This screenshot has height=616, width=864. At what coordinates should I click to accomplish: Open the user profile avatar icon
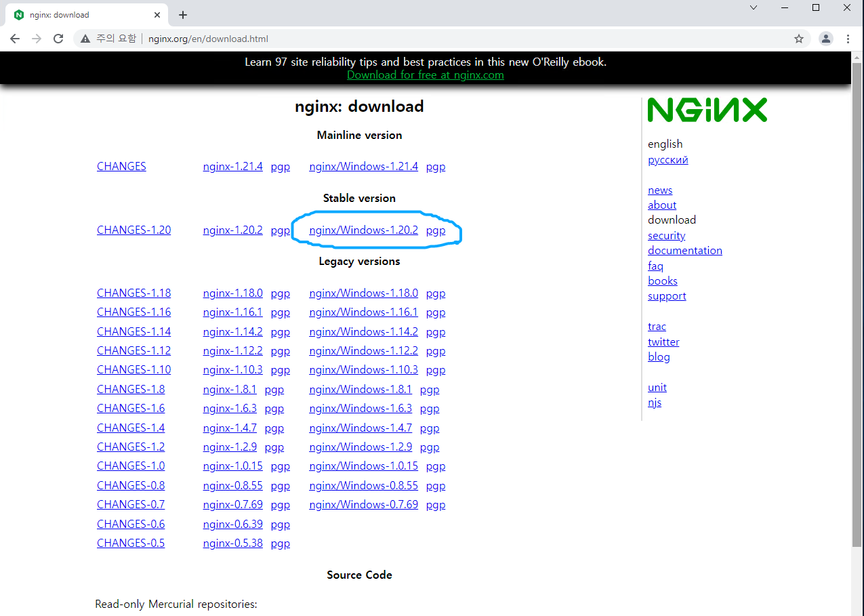[x=826, y=39]
